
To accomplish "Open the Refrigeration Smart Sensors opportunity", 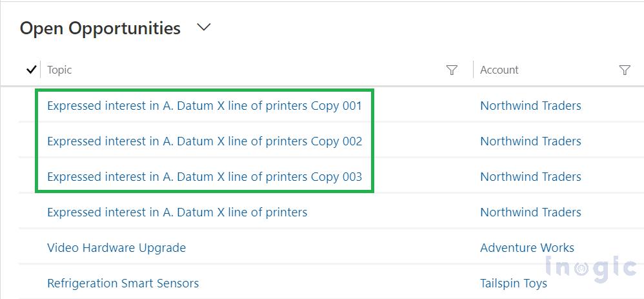I will click(123, 284).
